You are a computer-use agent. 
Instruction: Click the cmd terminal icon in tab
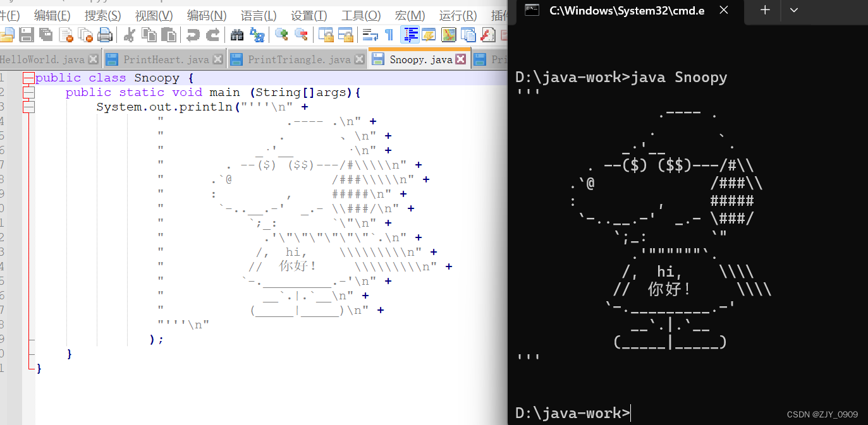532,9
